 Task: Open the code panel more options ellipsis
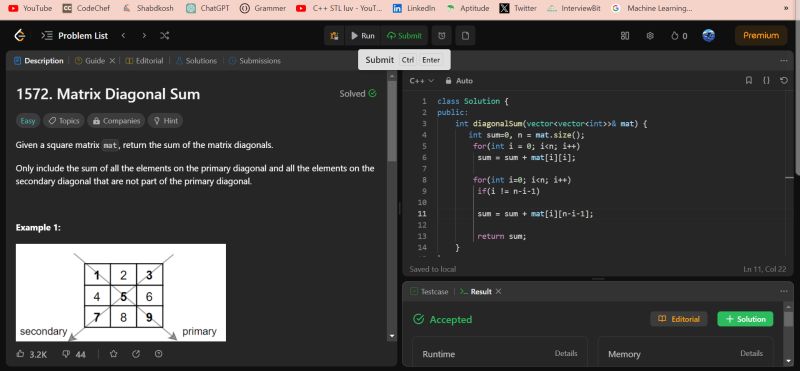click(x=784, y=61)
